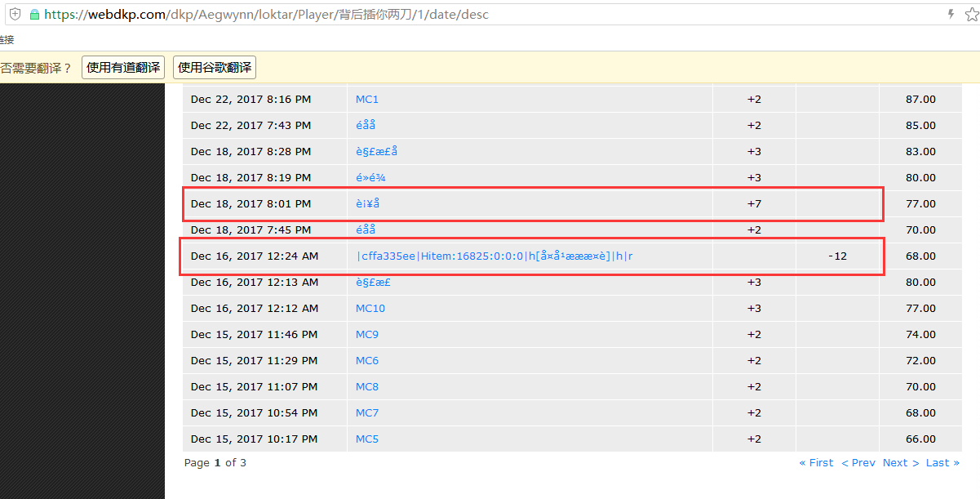Select the MC6 entry link

click(x=367, y=361)
